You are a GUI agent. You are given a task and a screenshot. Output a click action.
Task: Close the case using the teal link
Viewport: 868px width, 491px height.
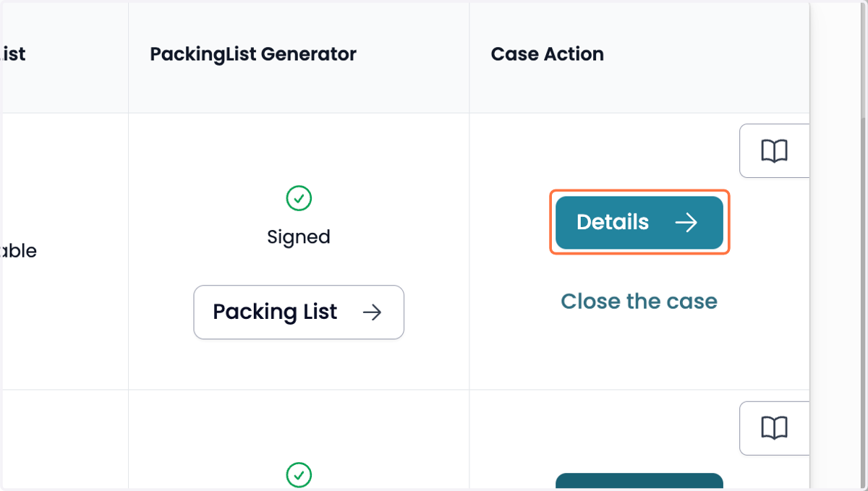[639, 301]
